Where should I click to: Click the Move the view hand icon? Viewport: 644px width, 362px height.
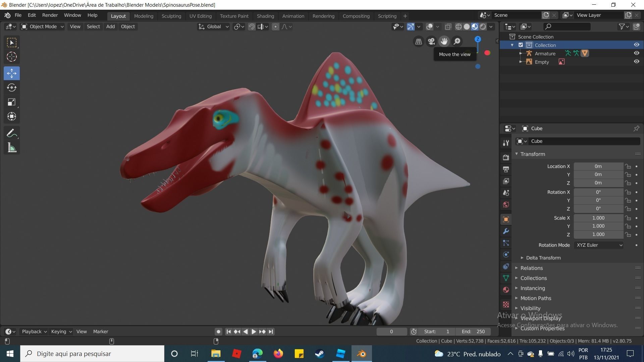pyautogui.click(x=444, y=41)
